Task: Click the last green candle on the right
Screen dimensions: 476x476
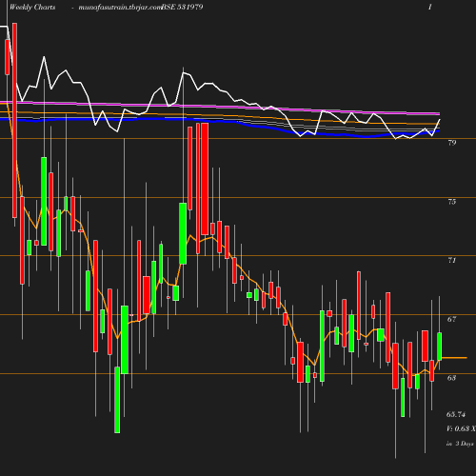Action: 440,347
